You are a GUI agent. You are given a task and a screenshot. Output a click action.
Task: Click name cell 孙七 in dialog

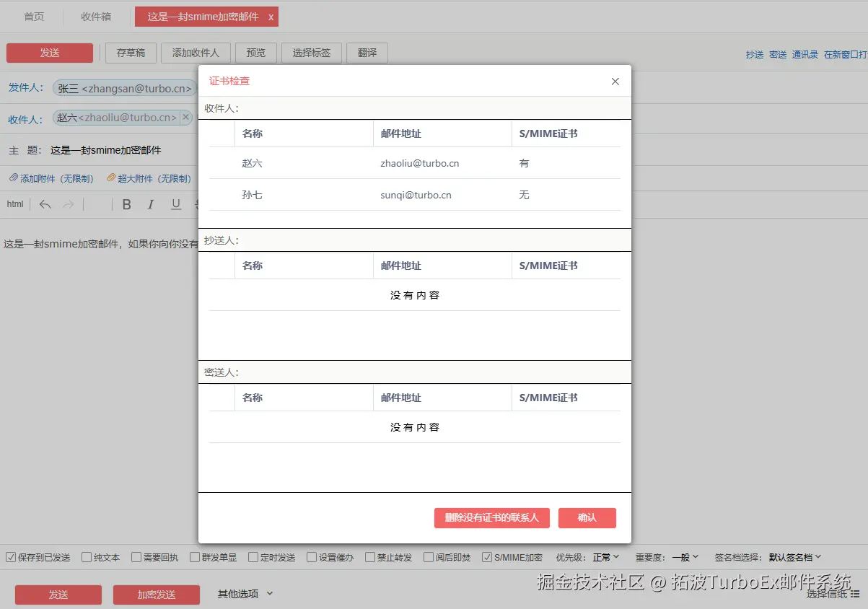[253, 195]
